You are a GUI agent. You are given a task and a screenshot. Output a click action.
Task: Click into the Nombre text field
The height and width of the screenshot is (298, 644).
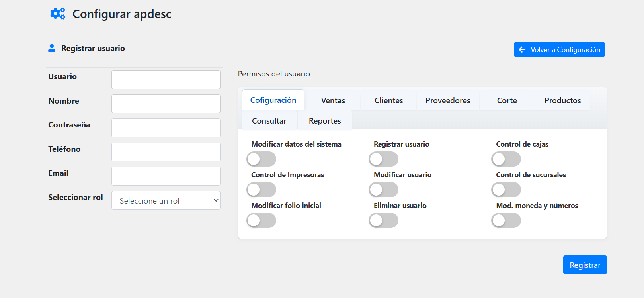point(166,104)
